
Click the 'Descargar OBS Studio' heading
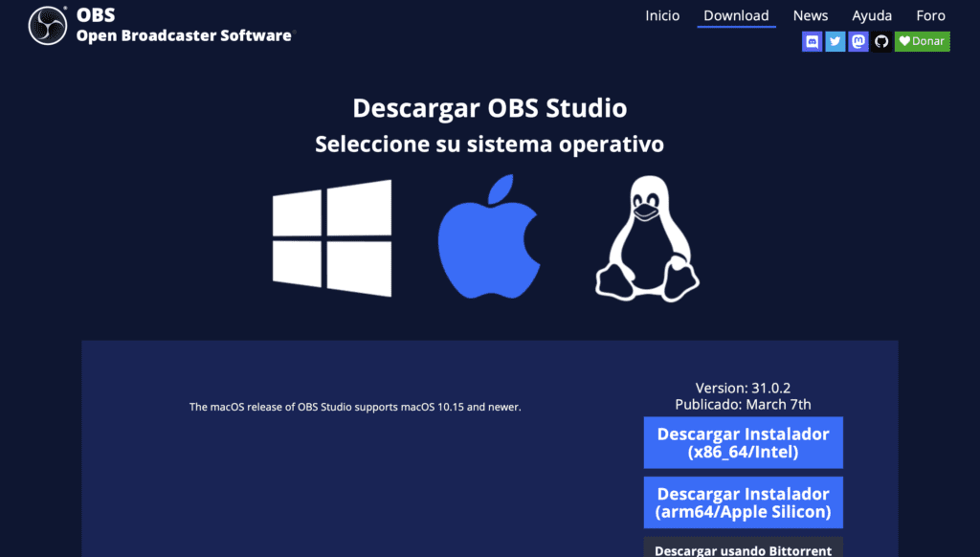pyautogui.click(x=489, y=108)
